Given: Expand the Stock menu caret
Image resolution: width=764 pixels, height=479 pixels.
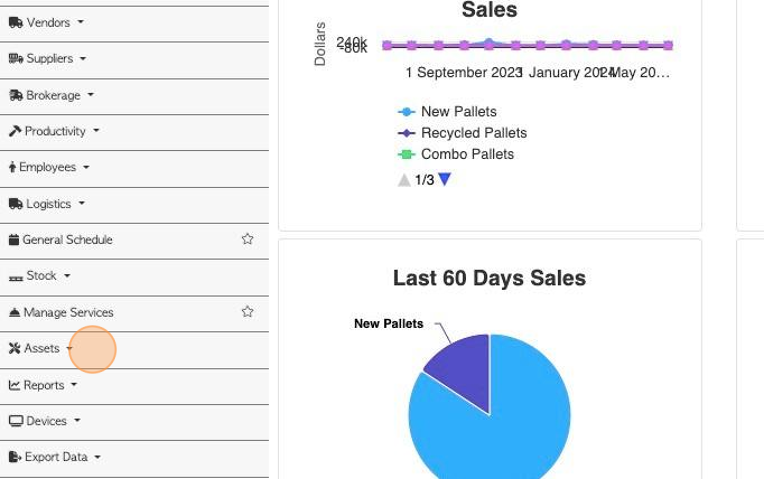Looking at the screenshot, I should (x=67, y=276).
